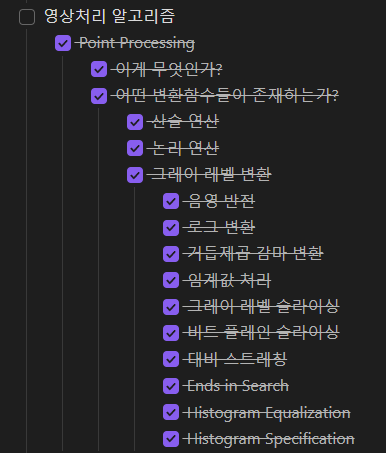Uncheck the 논리 연산 checkbox

pos(135,148)
